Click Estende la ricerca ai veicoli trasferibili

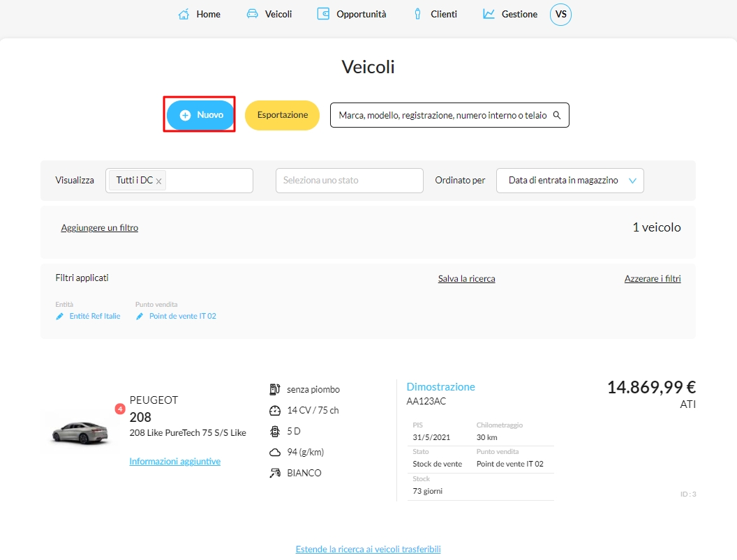(368, 550)
